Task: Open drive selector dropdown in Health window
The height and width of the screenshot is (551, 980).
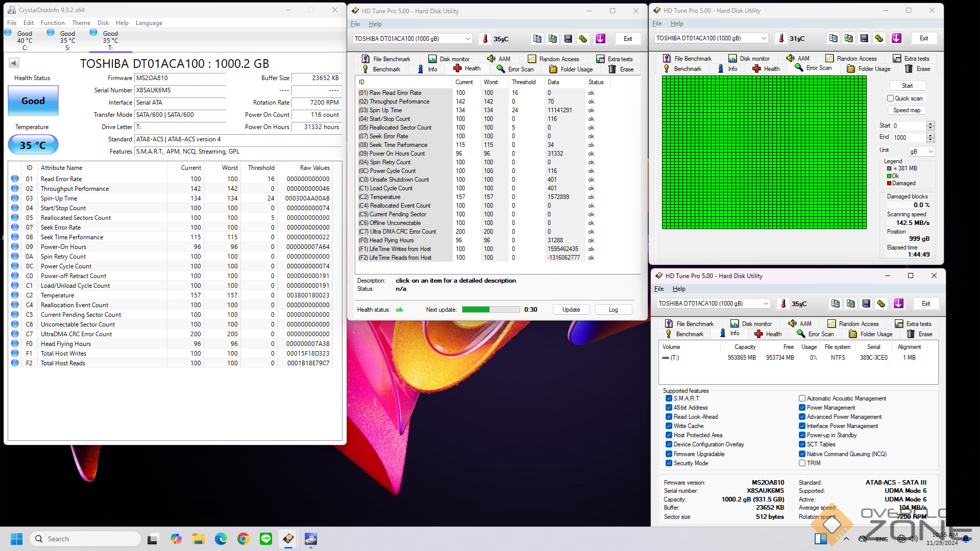Action: pyautogui.click(x=468, y=39)
